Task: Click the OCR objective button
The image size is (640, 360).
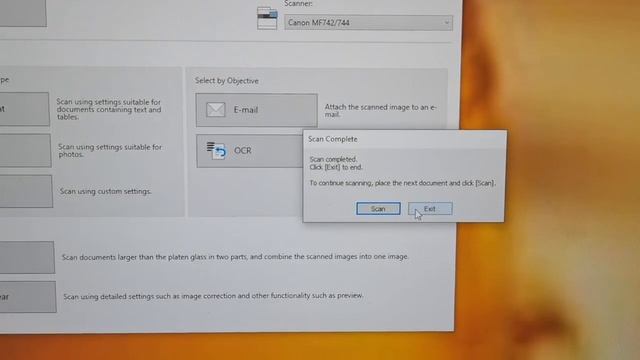Action: coord(249,151)
